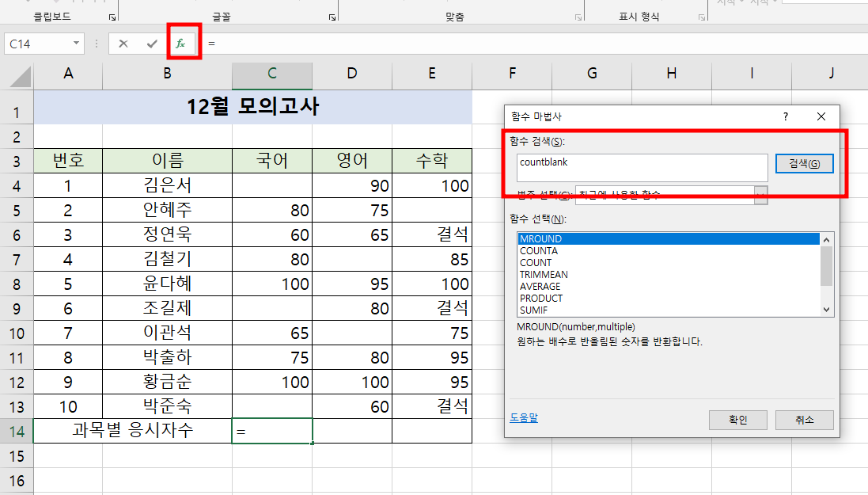Select column G header
The image size is (868, 495).
[592, 74]
